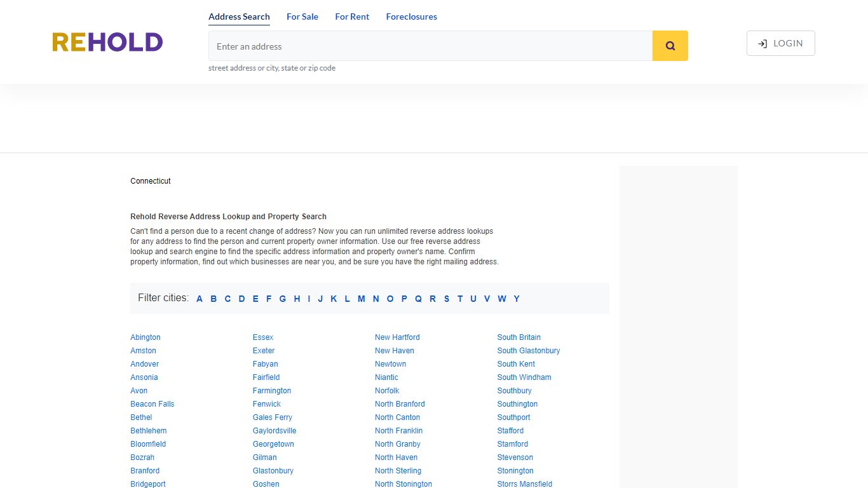Open the Southington city link
The width and height of the screenshot is (868, 488).
[517, 404]
